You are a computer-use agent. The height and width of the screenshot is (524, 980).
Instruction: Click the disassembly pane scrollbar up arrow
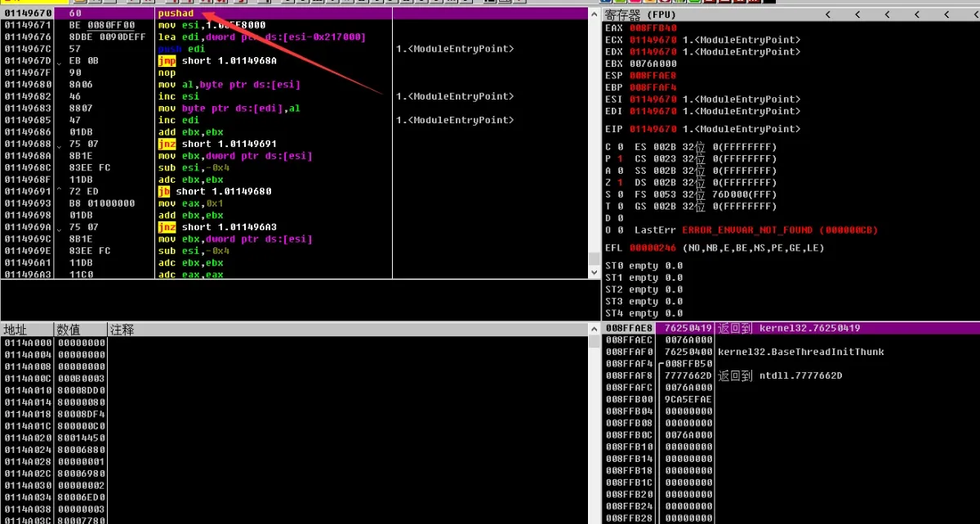[595, 14]
